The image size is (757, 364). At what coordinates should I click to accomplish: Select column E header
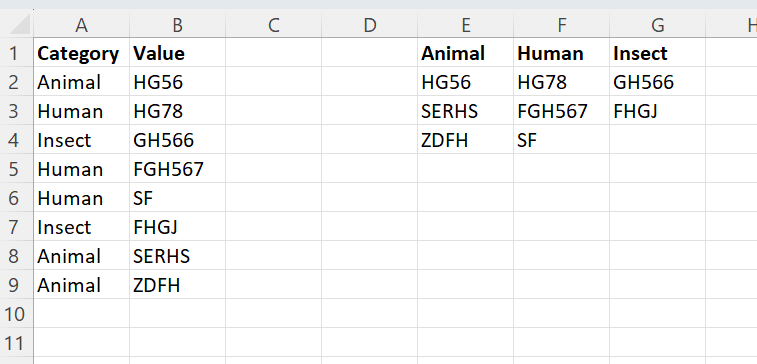click(465, 25)
